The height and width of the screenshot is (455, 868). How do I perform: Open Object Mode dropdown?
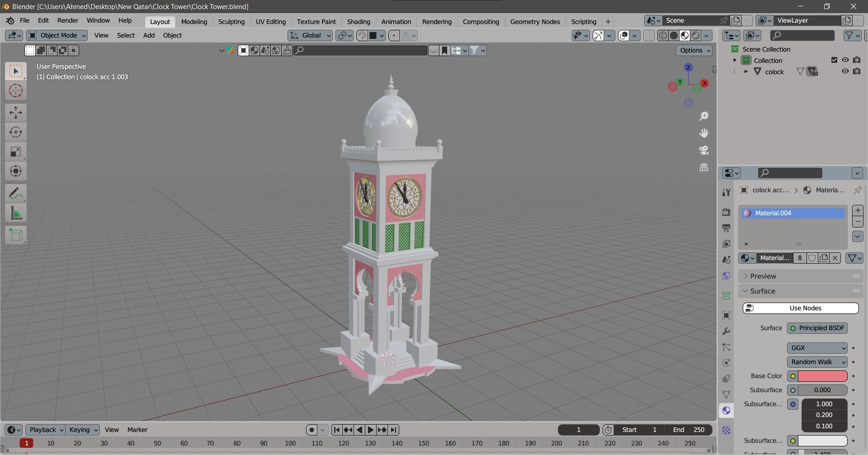57,35
